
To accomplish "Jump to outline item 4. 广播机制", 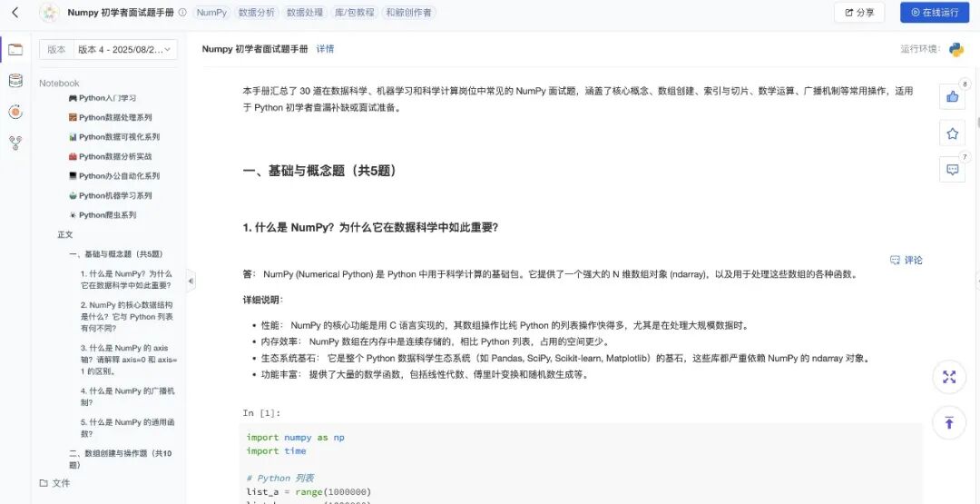I will [127, 397].
